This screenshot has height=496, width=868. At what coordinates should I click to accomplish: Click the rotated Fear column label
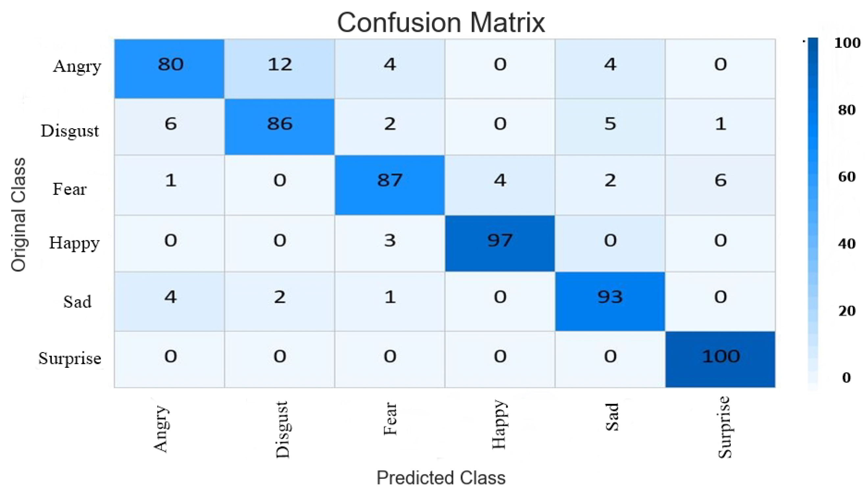click(x=390, y=419)
